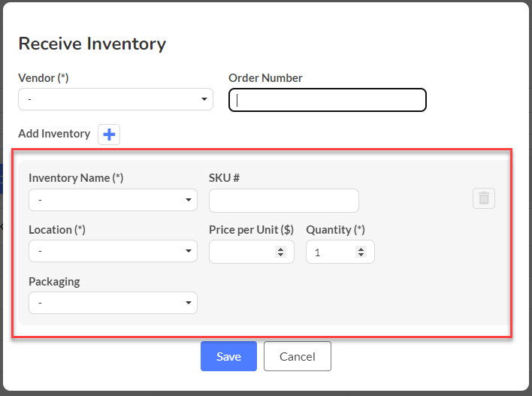
Task: Decrease Price per Unit with down arrow
Action: [280, 255]
